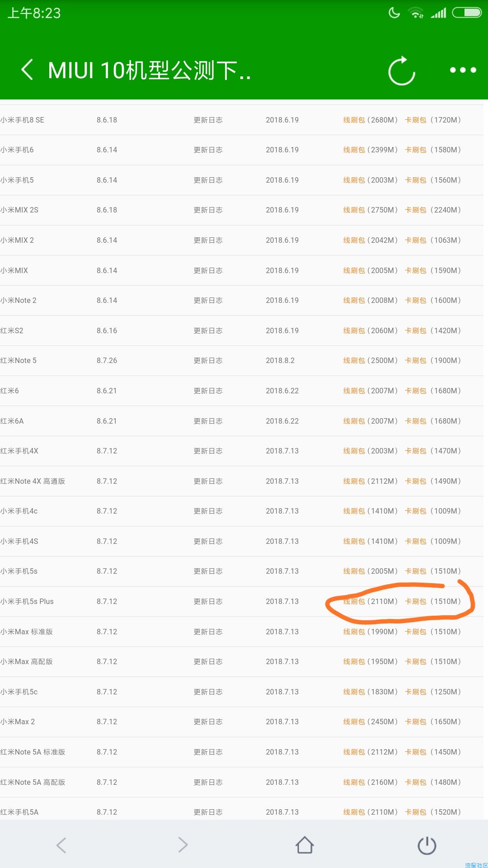Tap the Wi-Fi icon in status bar

tap(416, 13)
